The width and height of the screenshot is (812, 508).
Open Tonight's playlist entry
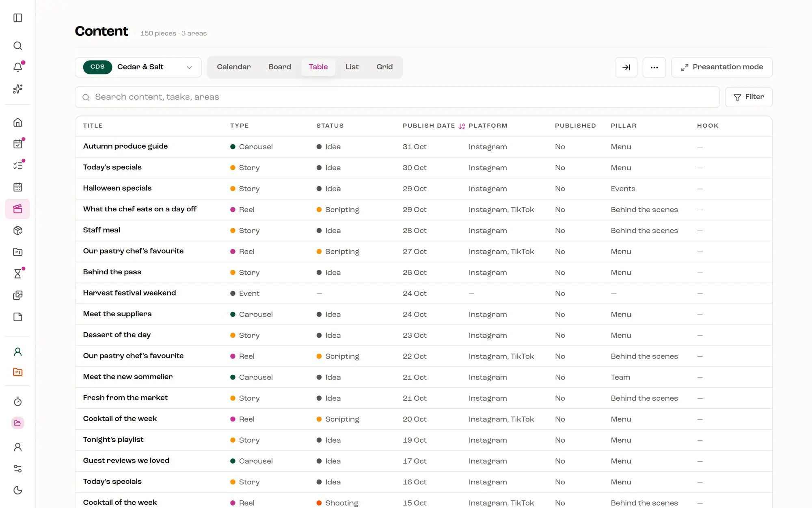[x=113, y=440]
